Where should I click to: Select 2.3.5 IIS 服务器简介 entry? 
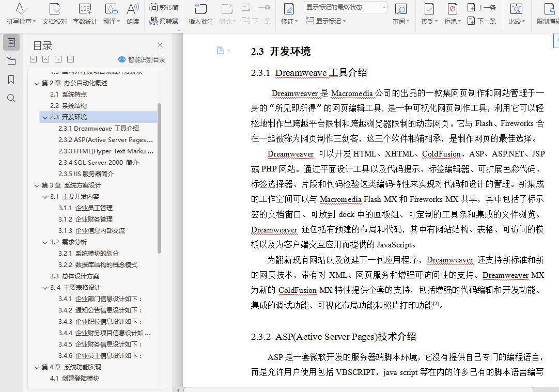pos(86,174)
